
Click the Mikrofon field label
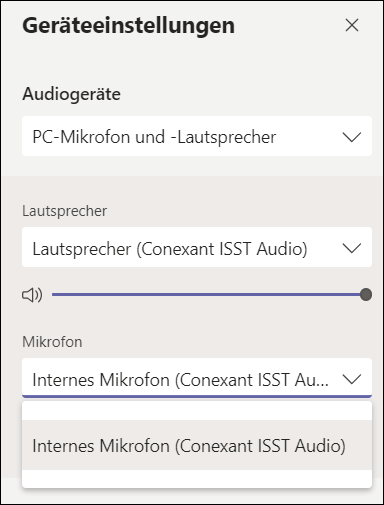point(52,342)
